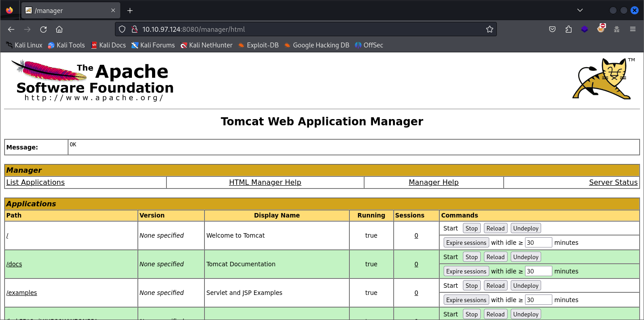Open Kali Tools bookmark
This screenshot has height=320, width=644.
click(x=66, y=45)
